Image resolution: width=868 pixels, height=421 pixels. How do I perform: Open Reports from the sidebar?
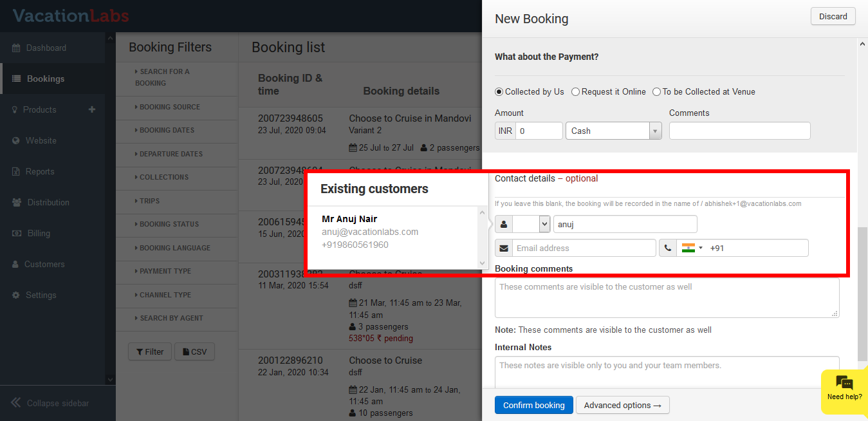40,172
